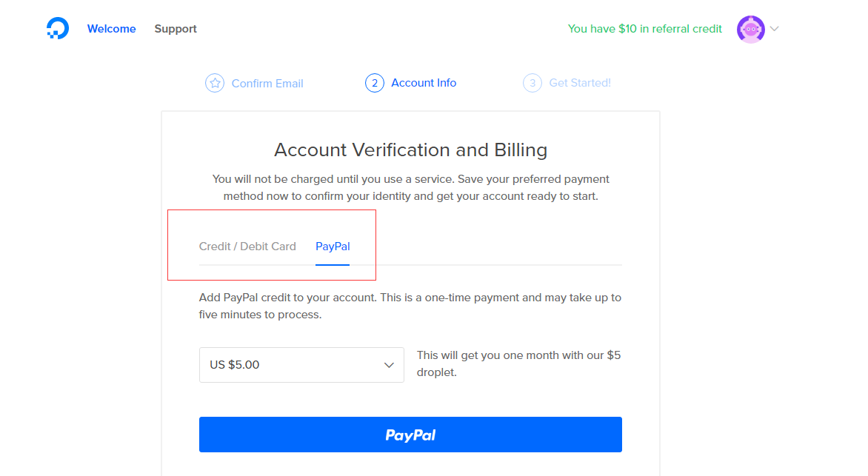
Task: Click the dropdown arrow in amount selector
Action: (389, 365)
